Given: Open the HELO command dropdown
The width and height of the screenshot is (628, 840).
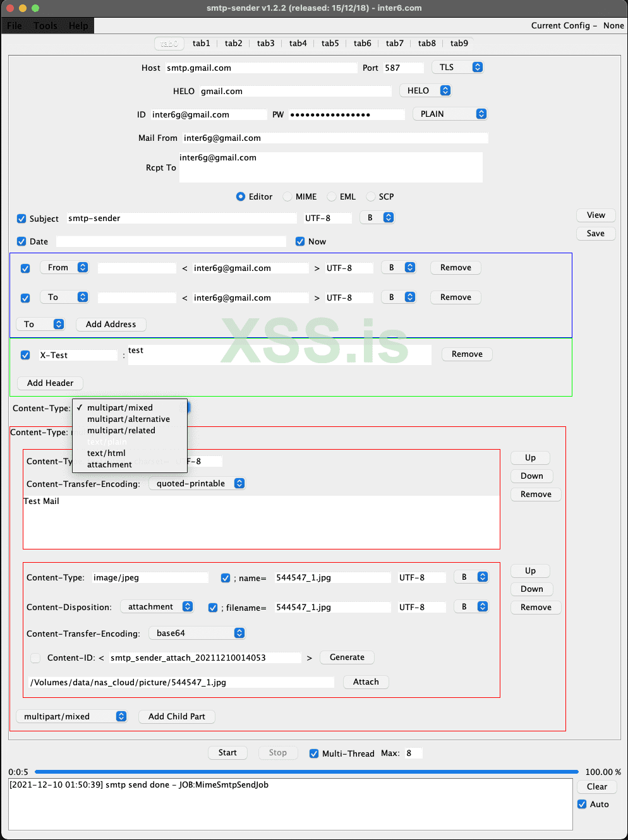Looking at the screenshot, I should (x=426, y=90).
